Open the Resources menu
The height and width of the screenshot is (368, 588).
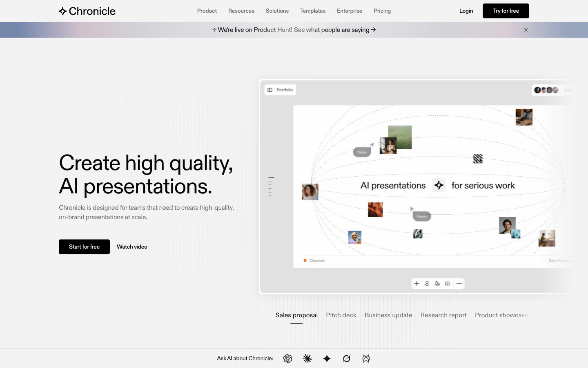pyautogui.click(x=241, y=11)
